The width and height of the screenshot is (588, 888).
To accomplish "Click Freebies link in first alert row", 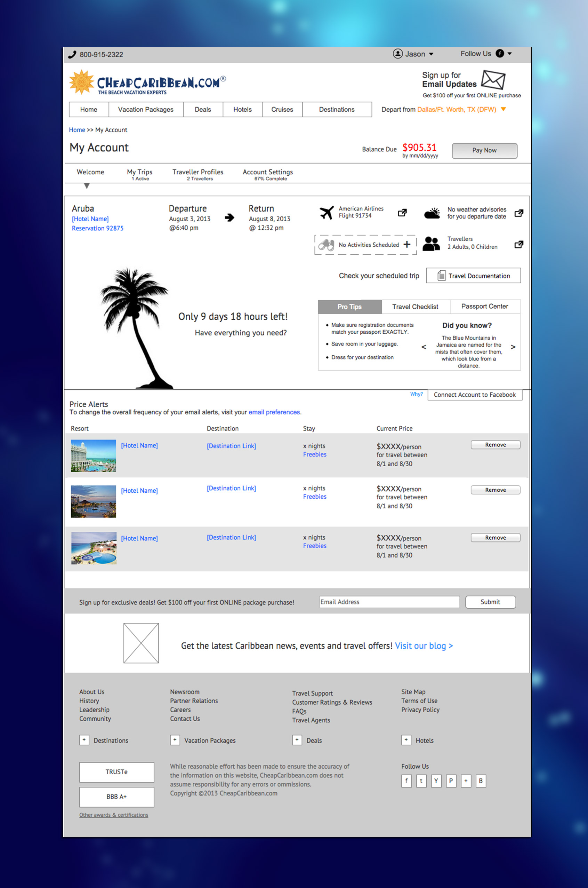I will click(315, 455).
